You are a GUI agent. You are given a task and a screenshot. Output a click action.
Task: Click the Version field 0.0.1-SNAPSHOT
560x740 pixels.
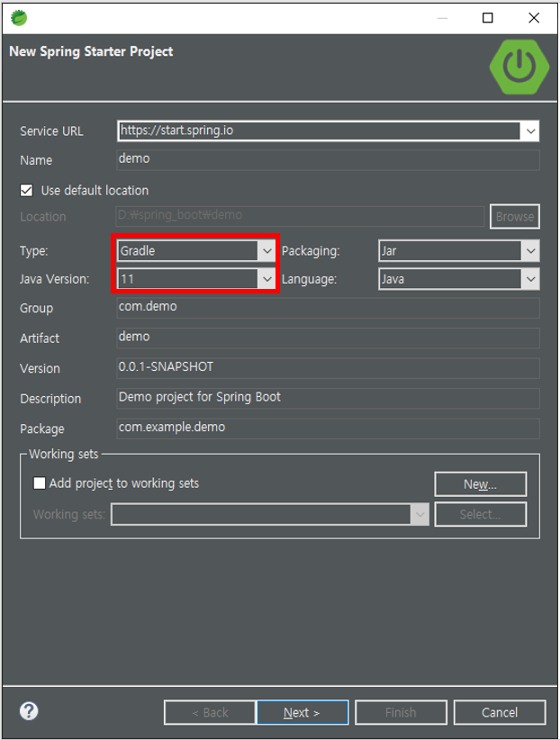(x=328, y=368)
